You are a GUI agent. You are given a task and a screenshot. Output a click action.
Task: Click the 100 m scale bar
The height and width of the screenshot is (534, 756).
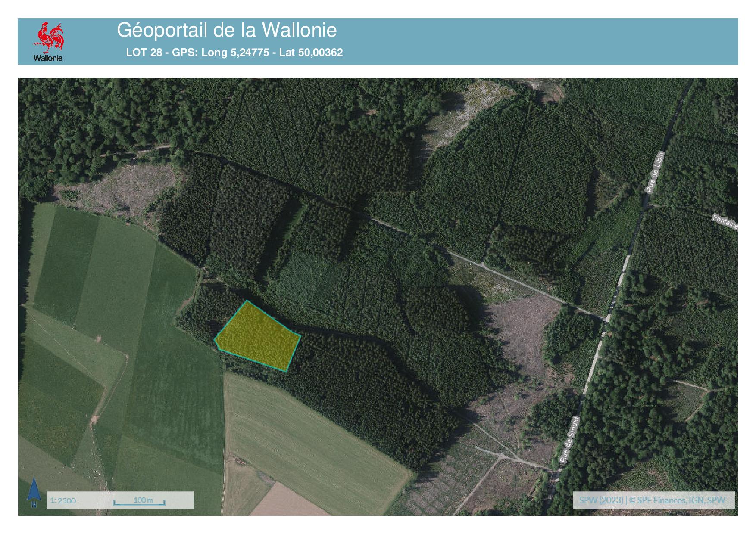click(140, 501)
